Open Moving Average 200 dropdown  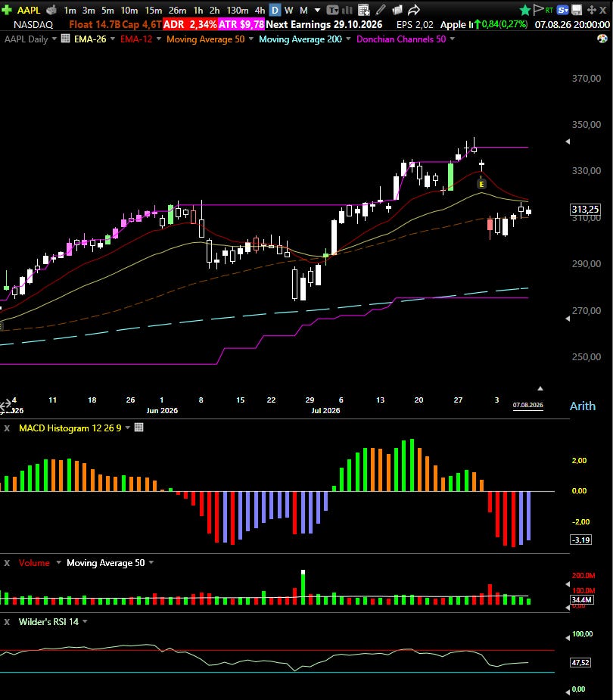click(348, 39)
